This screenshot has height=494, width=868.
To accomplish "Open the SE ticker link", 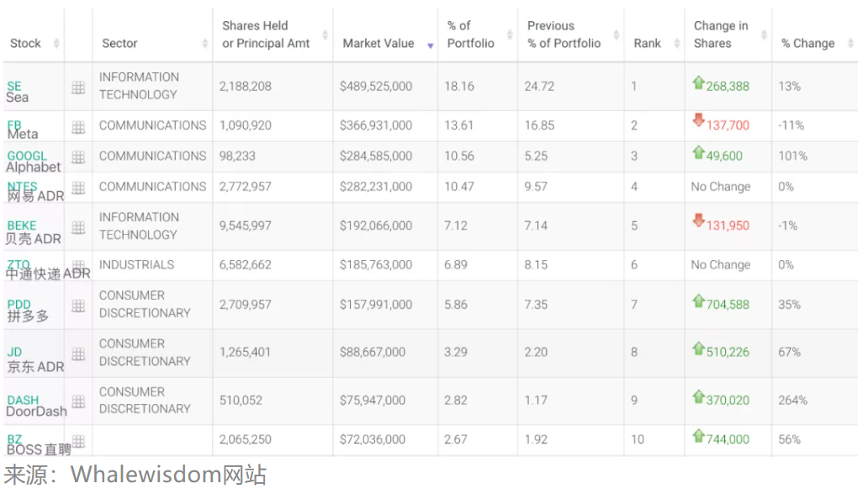I will point(14,86).
